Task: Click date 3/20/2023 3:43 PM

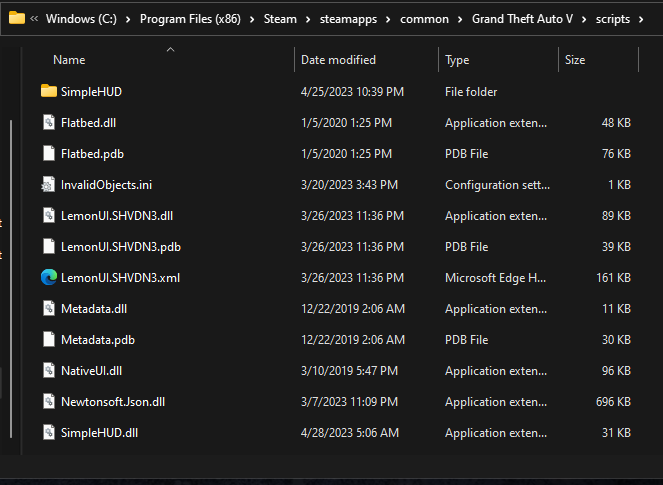Action: (x=349, y=185)
